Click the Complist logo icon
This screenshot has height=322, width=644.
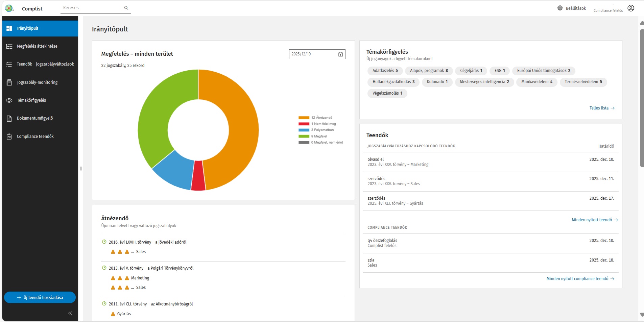(9, 8)
